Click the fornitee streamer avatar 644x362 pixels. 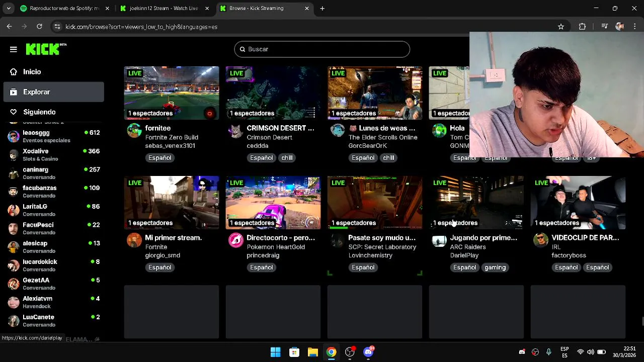(134, 131)
